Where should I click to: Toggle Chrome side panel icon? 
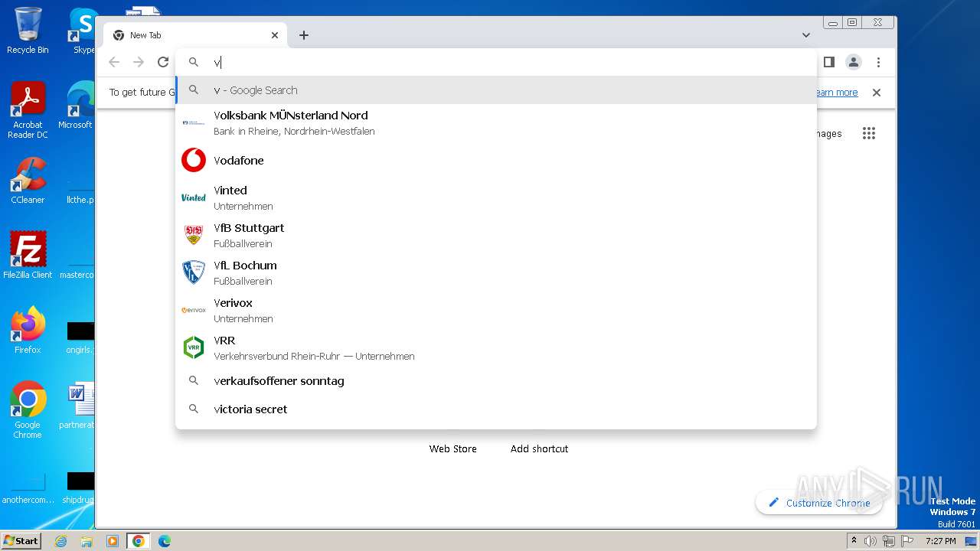click(828, 62)
